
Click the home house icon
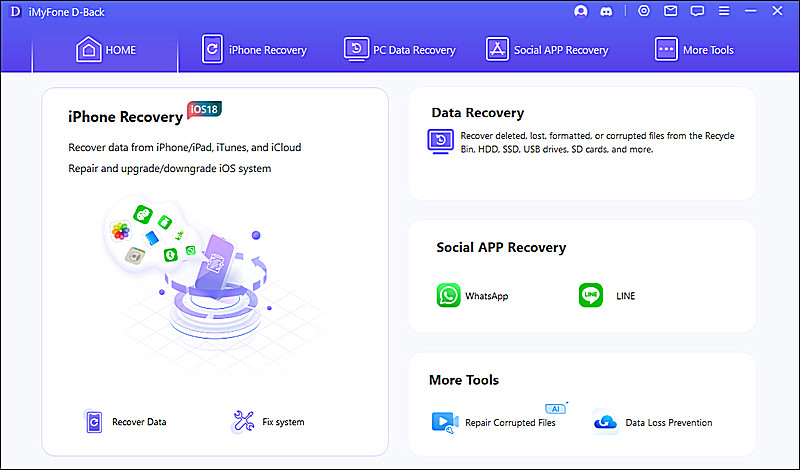coord(89,50)
